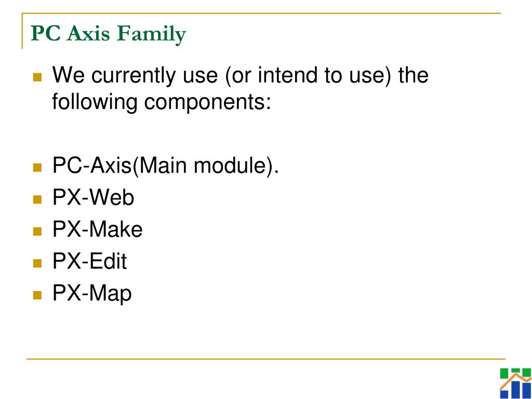The height and width of the screenshot is (399, 532).
Task: Click the PX-Edit list item text
Action: pos(89,261)
